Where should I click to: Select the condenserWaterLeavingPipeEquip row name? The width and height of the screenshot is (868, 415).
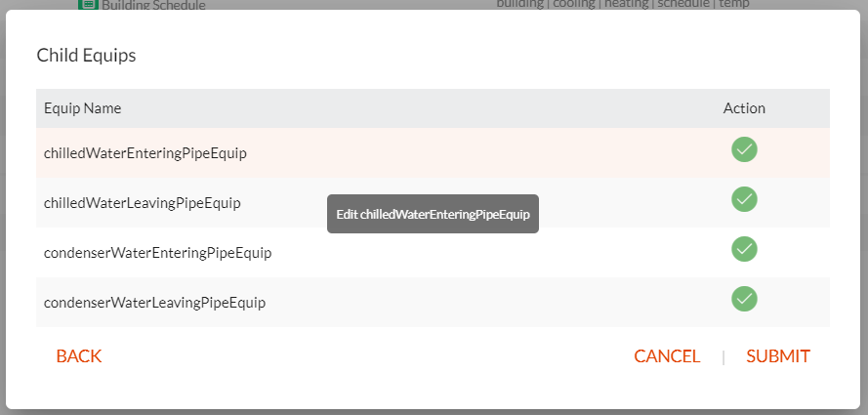point(154,303)
